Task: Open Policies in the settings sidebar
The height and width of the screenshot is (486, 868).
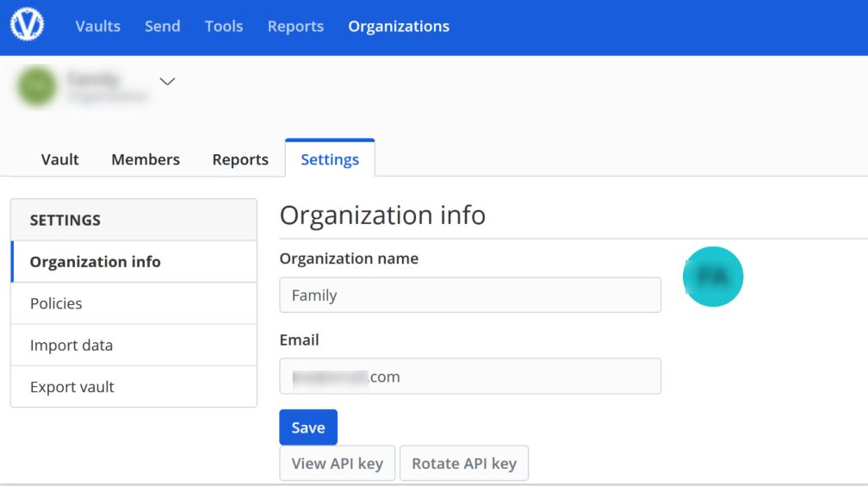Action: (56, 303)
